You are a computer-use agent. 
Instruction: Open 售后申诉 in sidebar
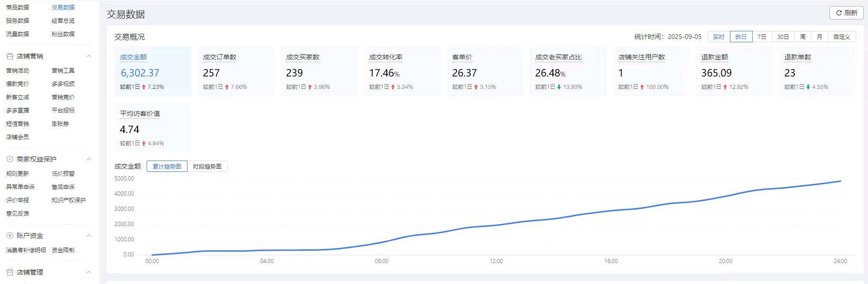click(x=63, y=187)
